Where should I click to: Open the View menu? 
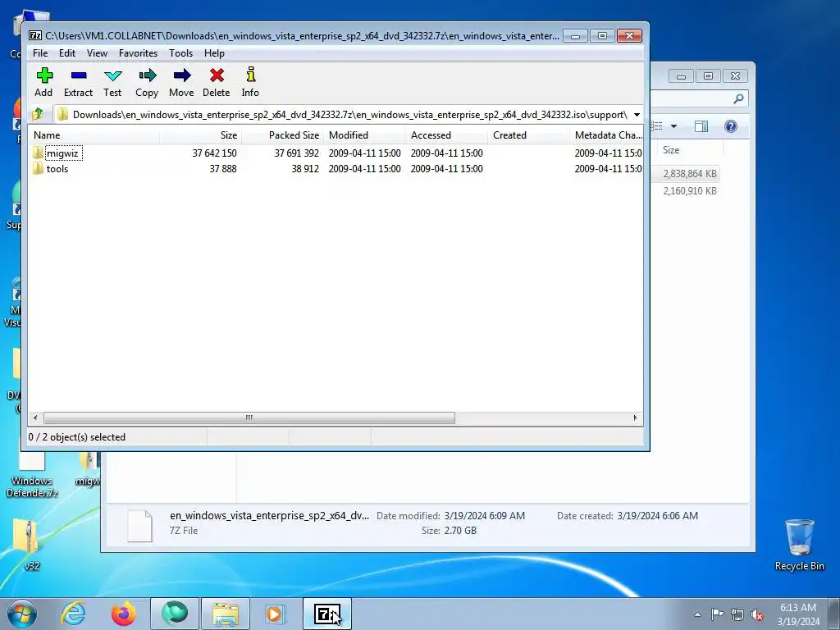(97, 53)
